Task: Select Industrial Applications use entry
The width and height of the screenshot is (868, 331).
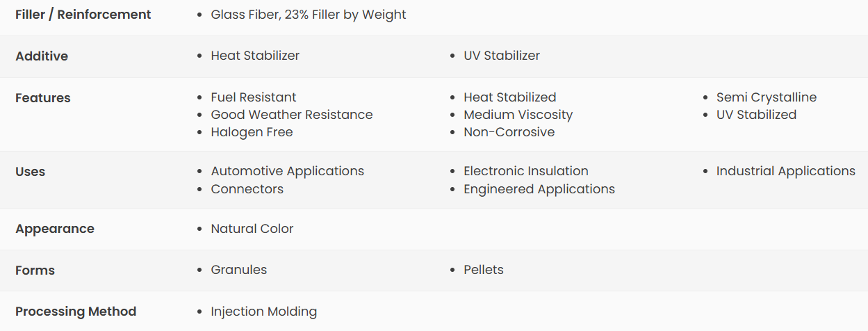Action: pyautogui.click(x=786, y=171)
